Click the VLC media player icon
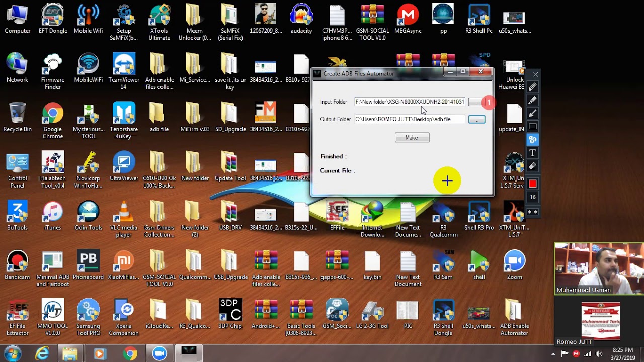The height and width of the screenshot is (362, 644). 124,219
